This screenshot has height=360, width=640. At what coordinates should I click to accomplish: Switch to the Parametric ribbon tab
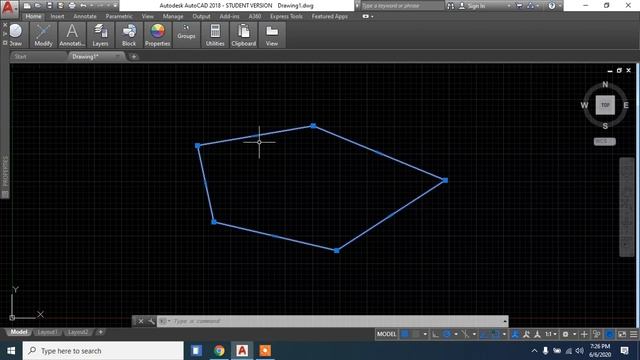coord(119,16)
